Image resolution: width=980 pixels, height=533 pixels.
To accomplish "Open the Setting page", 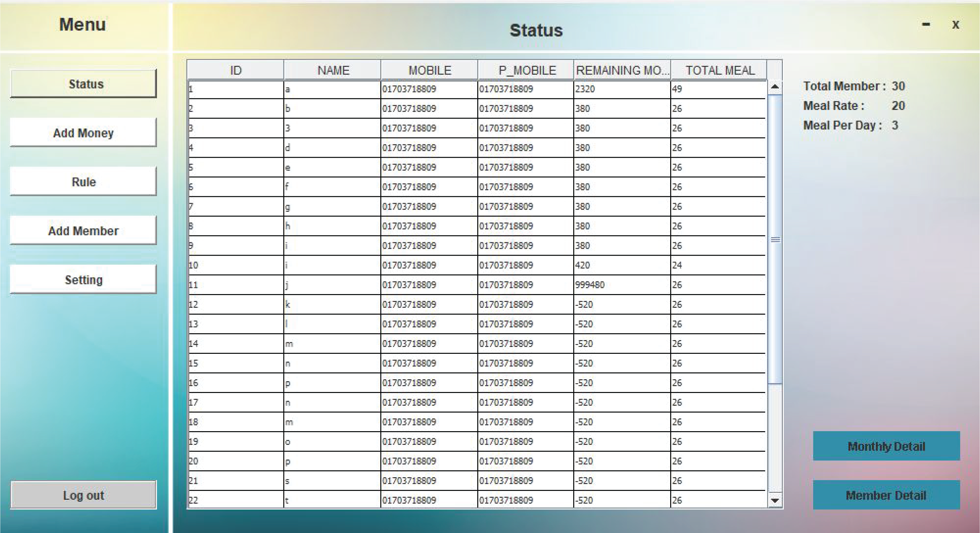I will pyautogui.click(x=83, y=280).
